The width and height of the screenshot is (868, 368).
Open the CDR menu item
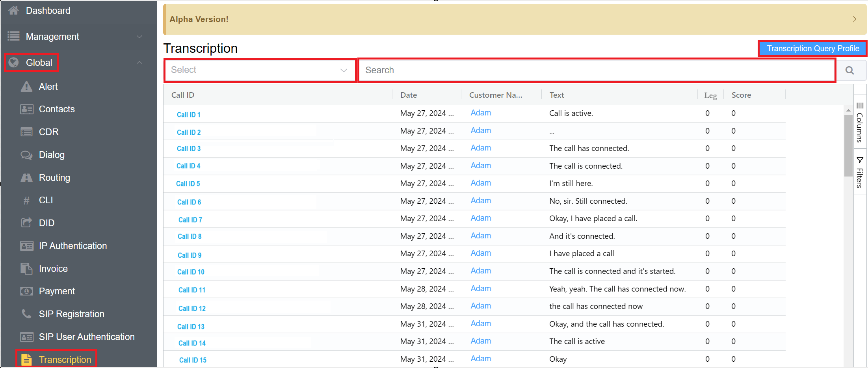pyautogui.click(x=48, y=132)
